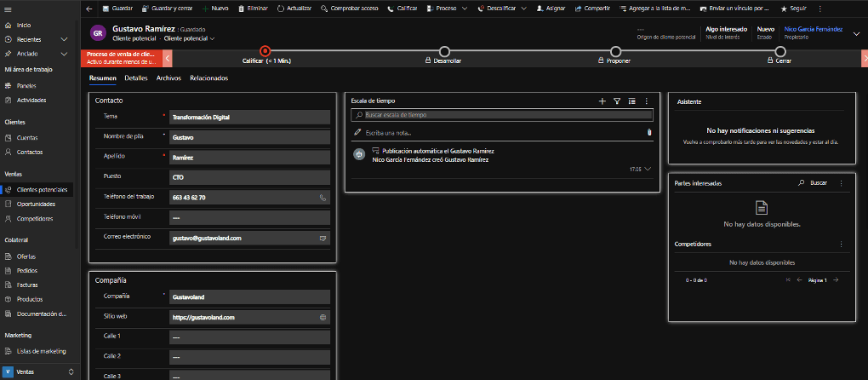868x380 pixels.
Task: Open the Cliente potencial form selector dropdown
Action: (x=189, y=39)
